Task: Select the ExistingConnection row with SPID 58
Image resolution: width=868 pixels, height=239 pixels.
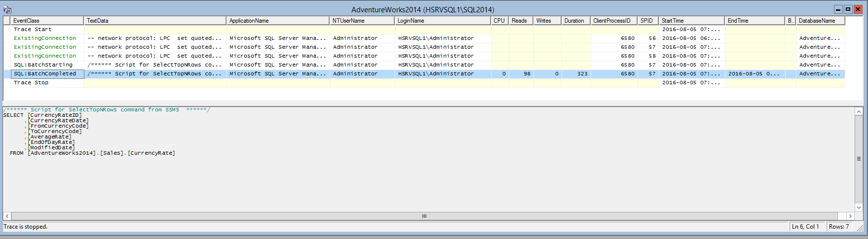Action: [x=424, y=56]
